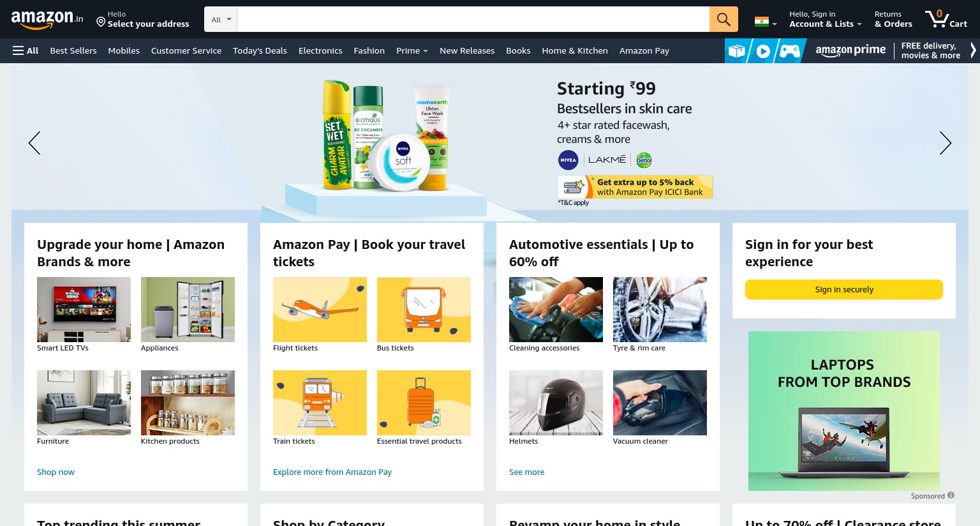Image resolution: width=980 pixels, height=526 pixels.
Task: Open the shopping cart icon
Action: click(946, 19)
